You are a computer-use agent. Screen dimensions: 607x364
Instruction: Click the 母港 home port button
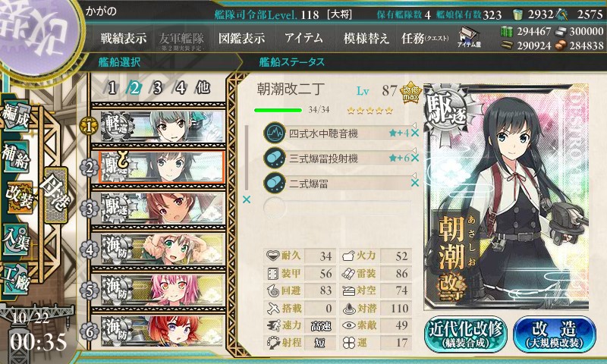[x=56, y=195]
